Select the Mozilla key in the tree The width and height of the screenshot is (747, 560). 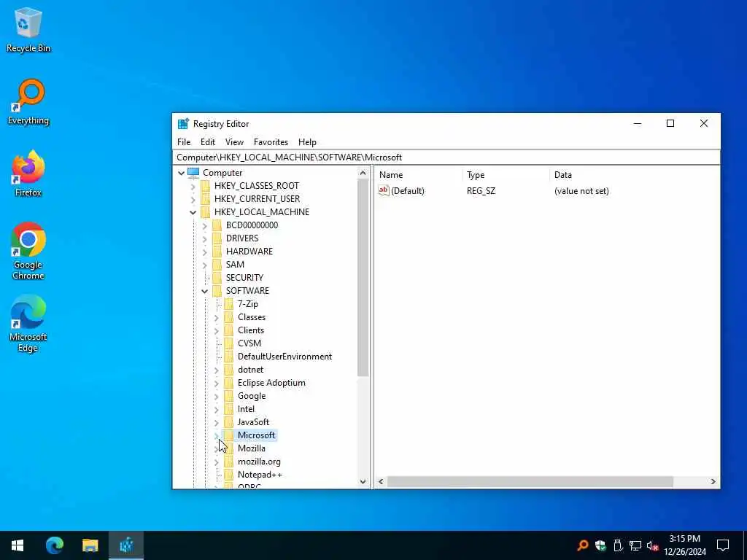[x=251, y=448]
